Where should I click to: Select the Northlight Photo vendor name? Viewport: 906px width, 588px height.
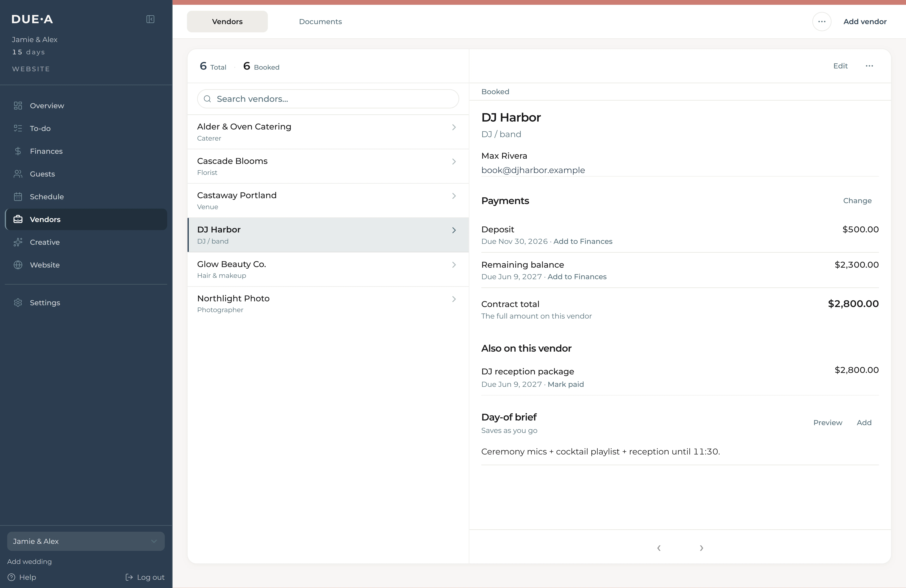(x=233, y=298)
